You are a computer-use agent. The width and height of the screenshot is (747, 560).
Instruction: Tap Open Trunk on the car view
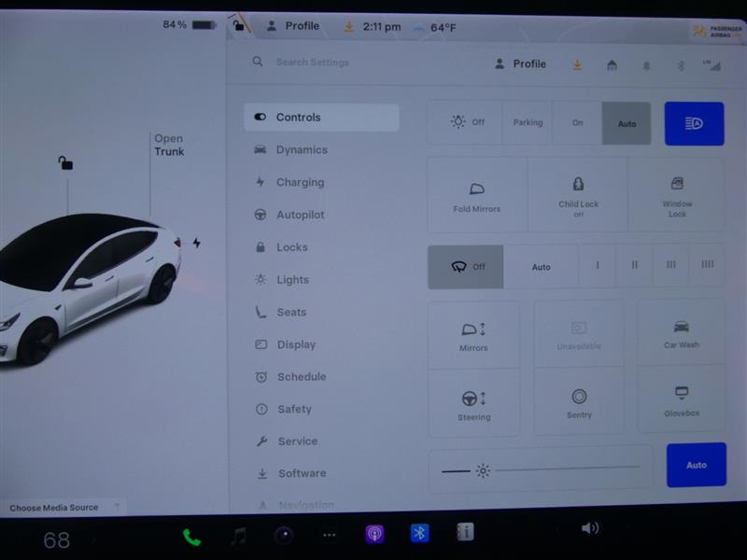coord(169,145)
